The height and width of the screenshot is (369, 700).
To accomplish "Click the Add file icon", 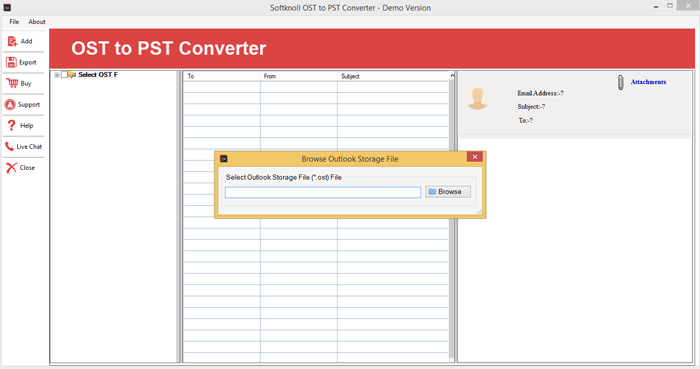I will [x=12, y=41].
